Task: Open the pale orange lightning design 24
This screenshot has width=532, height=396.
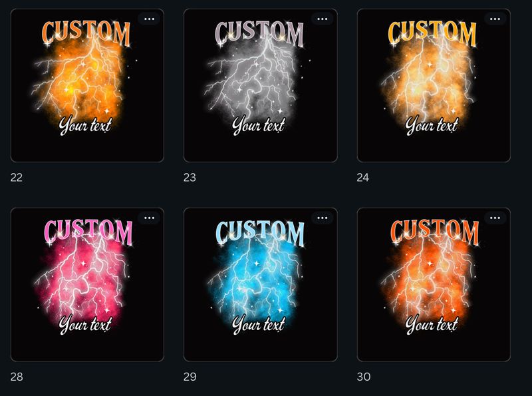Action: click(434, 86)
